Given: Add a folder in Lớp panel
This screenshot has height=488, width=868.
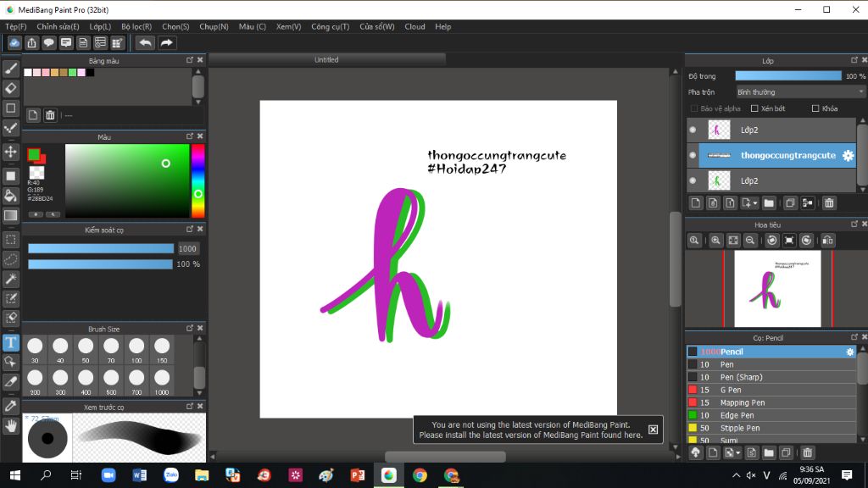Looking at the screenshot, I should click(x=769, y=203).
